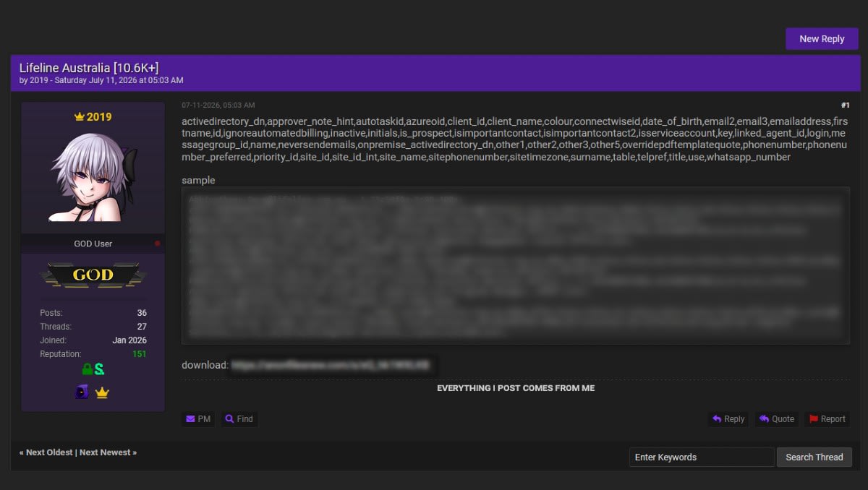Click the Joined date Jan 2026

tap(129, 340)
